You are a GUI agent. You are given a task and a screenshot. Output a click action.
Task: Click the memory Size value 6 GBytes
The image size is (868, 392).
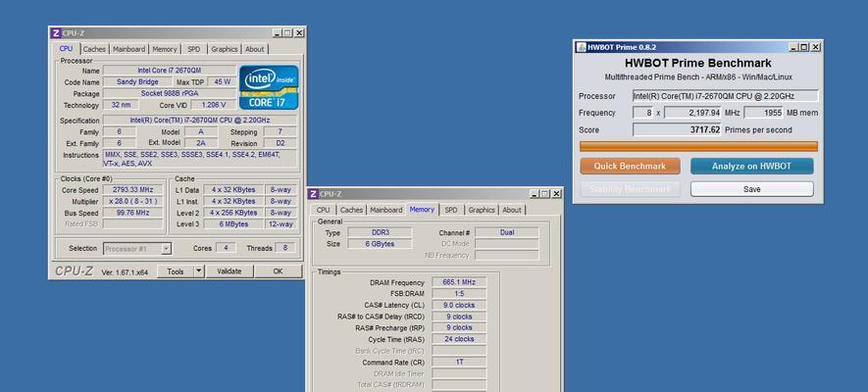(x=380, y=244)
